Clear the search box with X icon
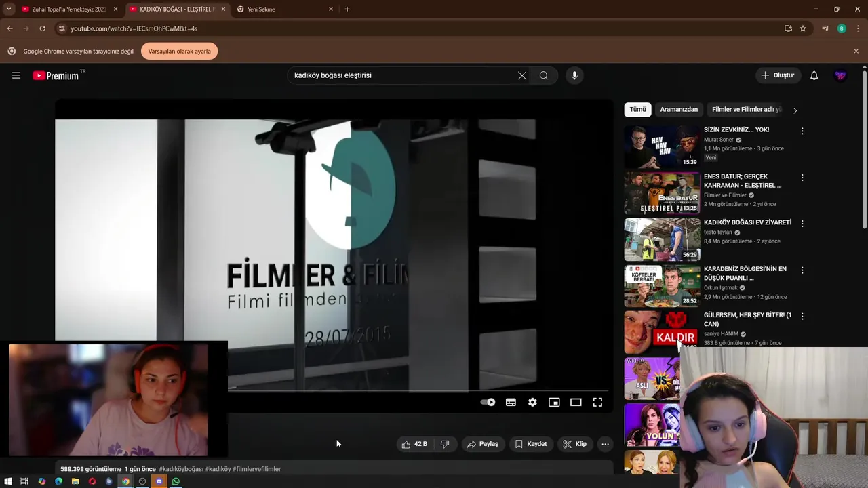This screenshot has width=868, height=488. (x=521, y=75)
